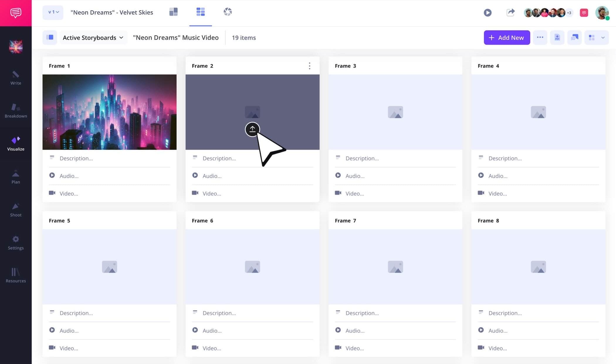
Task: Open the version dropdown showing v1
Action: (x=53, y=12)
